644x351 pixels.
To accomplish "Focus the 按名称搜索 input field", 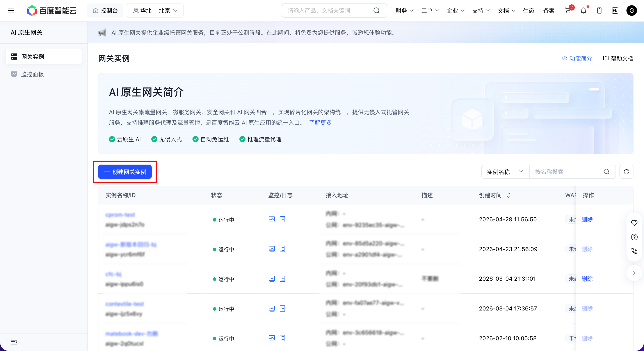I will [572, 172].
